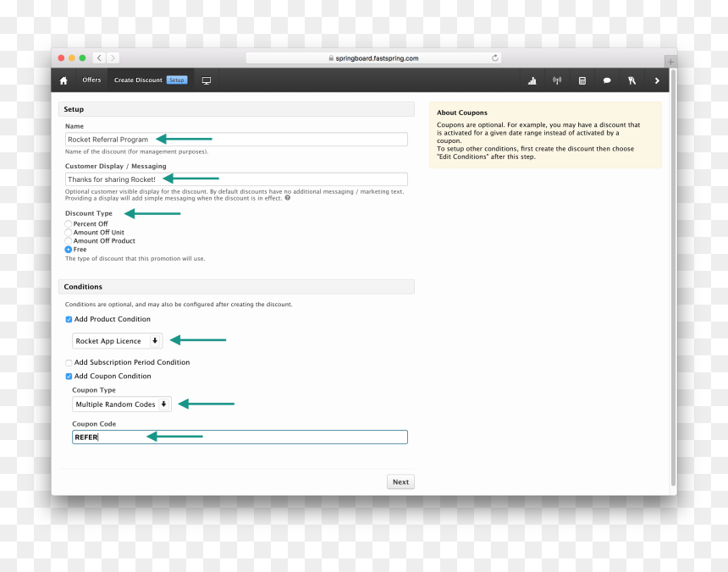The image size is (728, 572).
Task: Open the monitor preview icon in navbar
Action: point(207,80)
